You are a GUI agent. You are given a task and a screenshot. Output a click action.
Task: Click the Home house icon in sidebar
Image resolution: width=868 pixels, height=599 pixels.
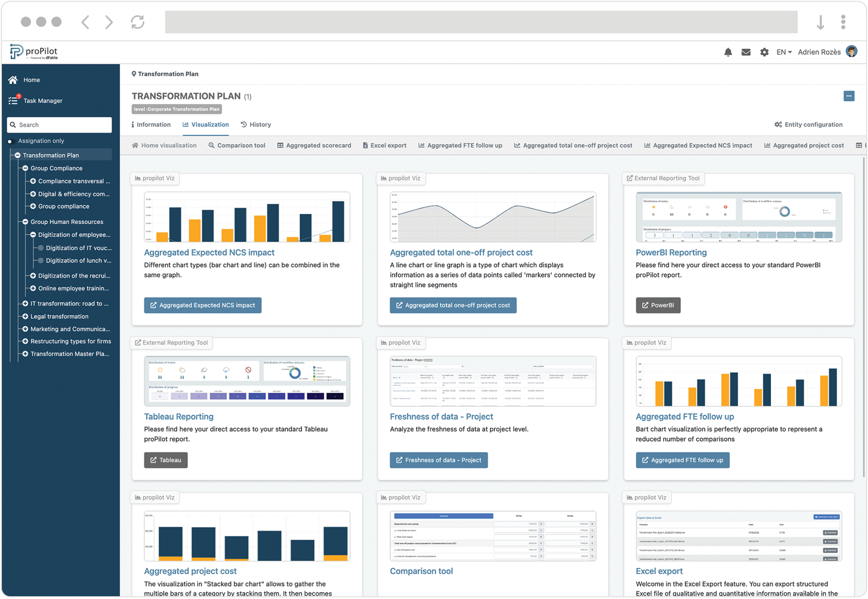(13, 80)
